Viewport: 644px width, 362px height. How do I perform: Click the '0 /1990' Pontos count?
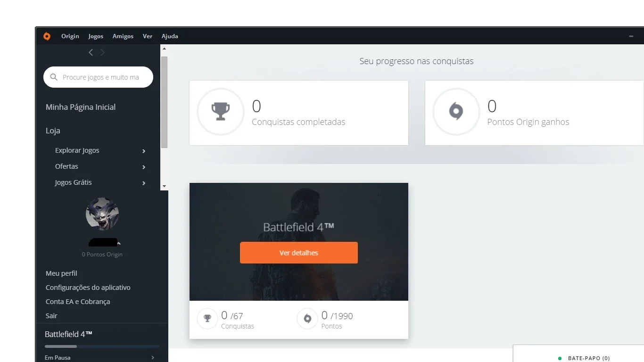click(337, 315)
